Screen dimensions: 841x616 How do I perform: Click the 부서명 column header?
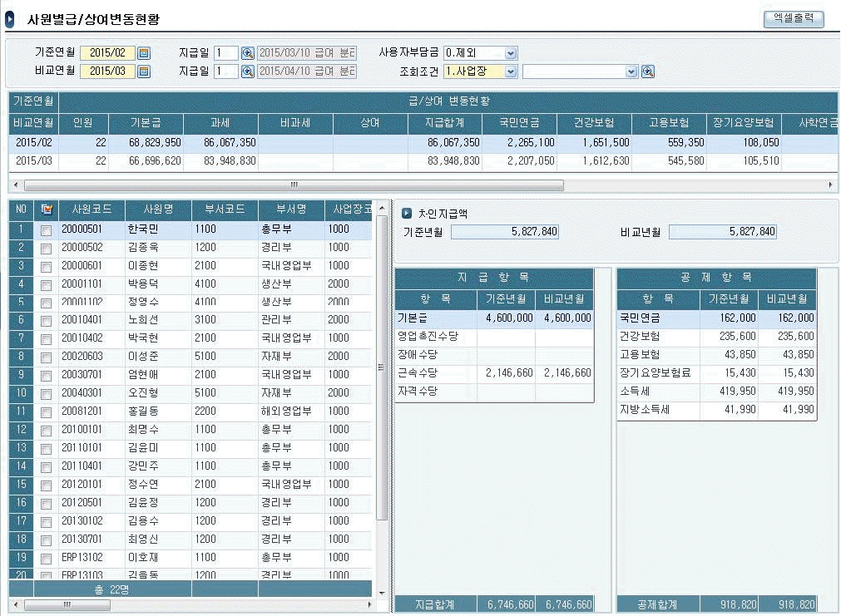point(291,209)
